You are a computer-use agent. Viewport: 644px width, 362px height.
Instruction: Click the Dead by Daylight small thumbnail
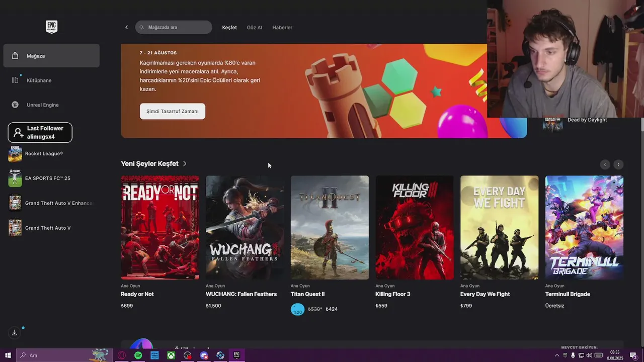click(x=552, y=124)
